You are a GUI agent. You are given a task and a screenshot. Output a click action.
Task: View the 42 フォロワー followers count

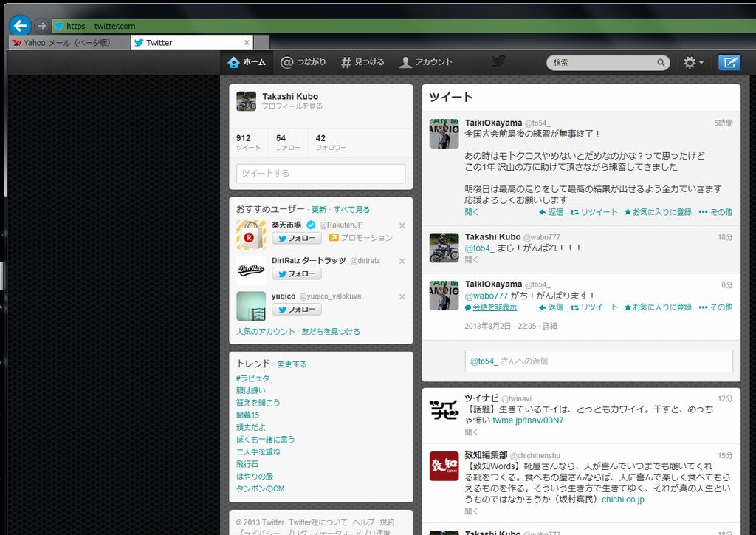331,143
